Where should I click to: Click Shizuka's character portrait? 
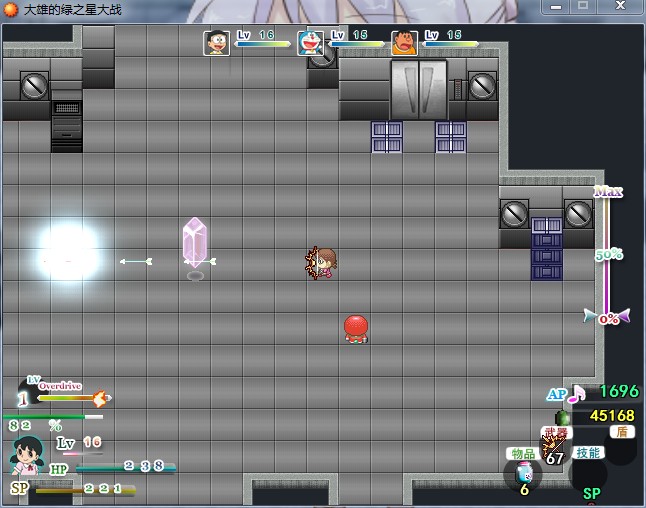pyautogui.click(x=27, y=456)
